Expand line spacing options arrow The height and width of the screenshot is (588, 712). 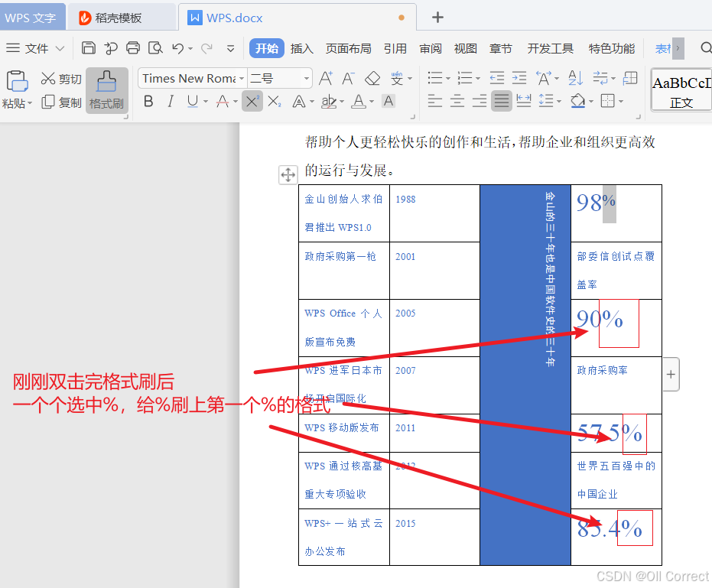[x=559, y=101]
